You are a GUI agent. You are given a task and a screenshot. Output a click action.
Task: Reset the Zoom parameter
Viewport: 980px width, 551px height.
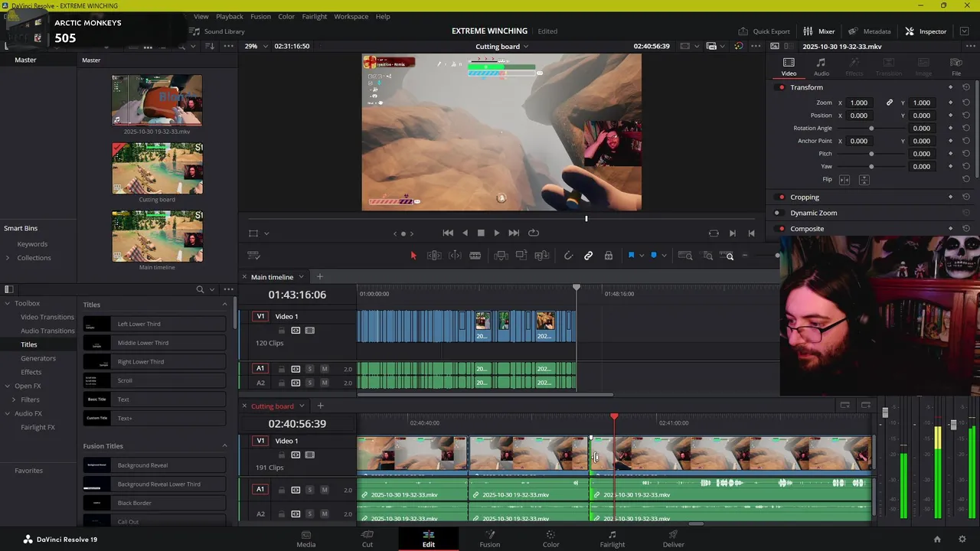pos(966,103)
